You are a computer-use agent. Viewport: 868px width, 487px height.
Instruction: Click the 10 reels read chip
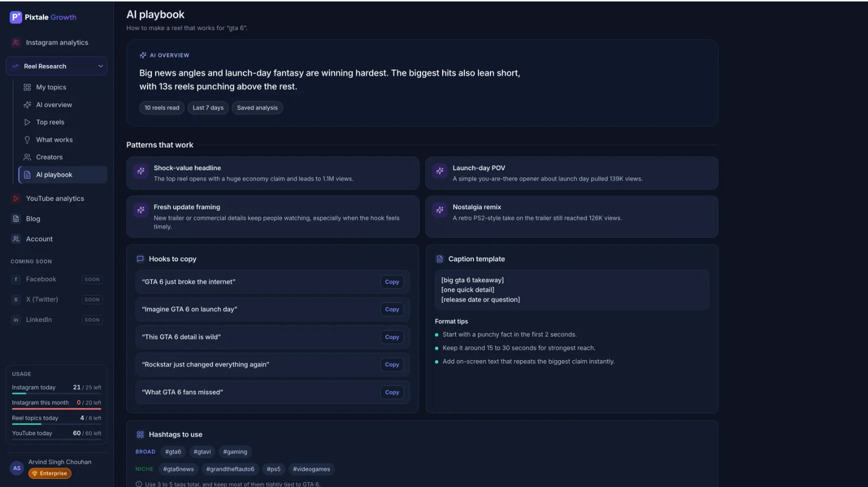(162, 108)
